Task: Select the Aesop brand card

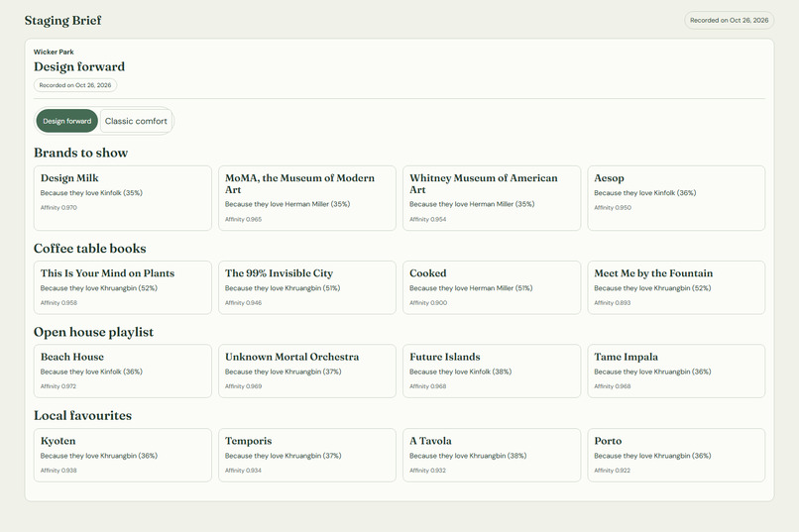Action: point(676,198)
